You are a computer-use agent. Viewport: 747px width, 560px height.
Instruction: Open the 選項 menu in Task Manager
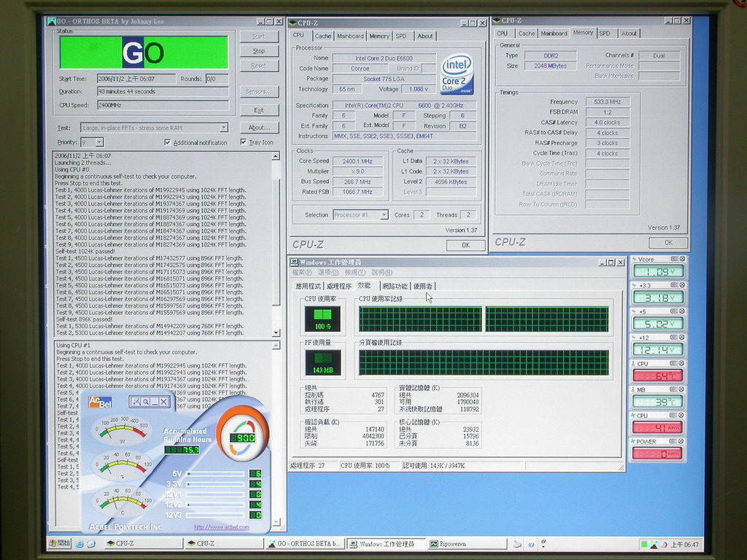coord(328,273)
